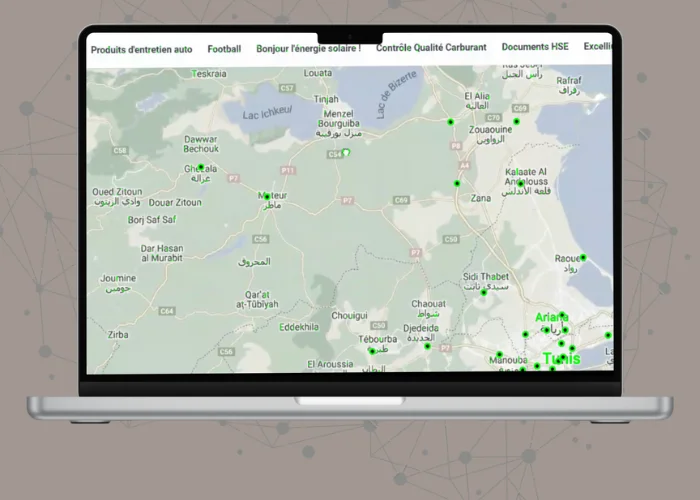Open the station marker at Raoued

click(583, 258)
